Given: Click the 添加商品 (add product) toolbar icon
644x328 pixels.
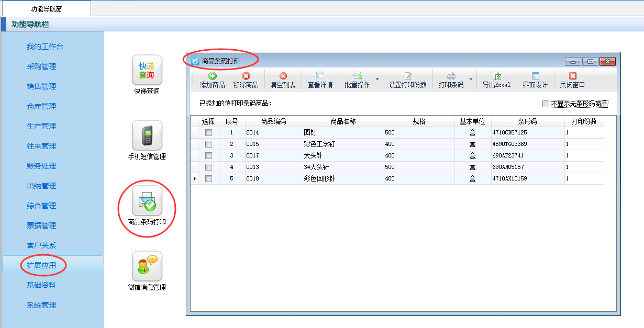Looking at the screenshot, I should pyautogui.click(x=212, y=76).
